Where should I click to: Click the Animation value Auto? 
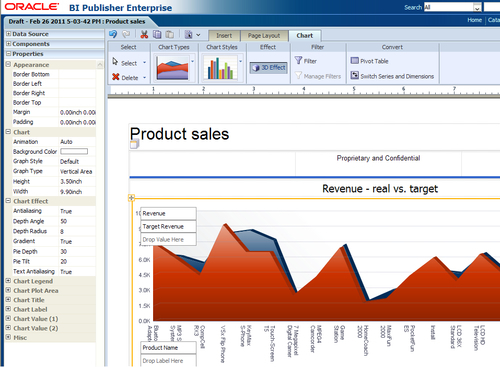(66, 142)
